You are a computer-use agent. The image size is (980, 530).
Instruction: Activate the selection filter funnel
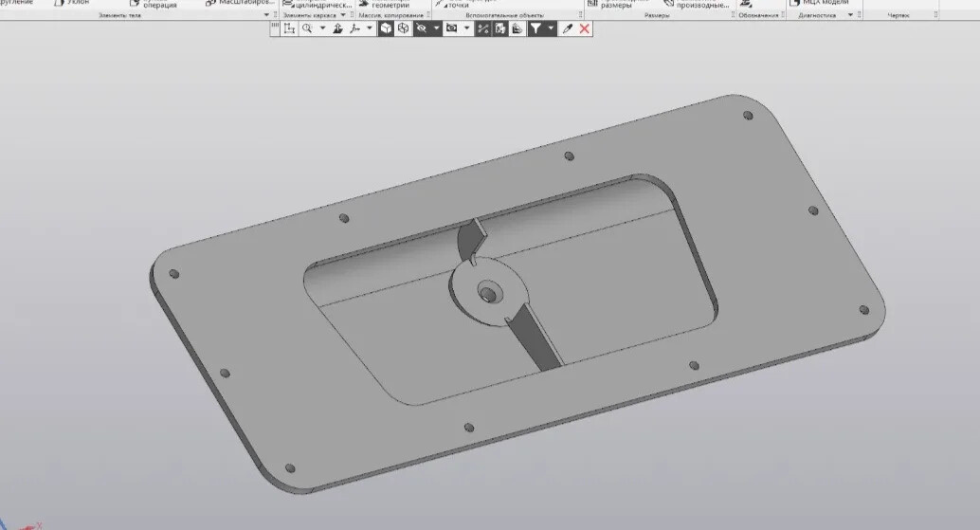point(535,28)
